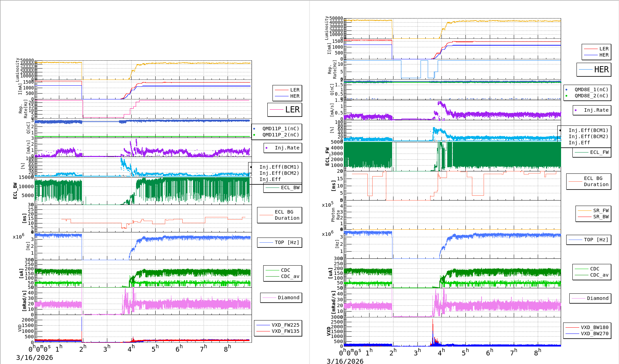The height and width of the screenshot is (364, 619).
Task: Click the ECL_BW legend box
Action: (x=283, y=187)
